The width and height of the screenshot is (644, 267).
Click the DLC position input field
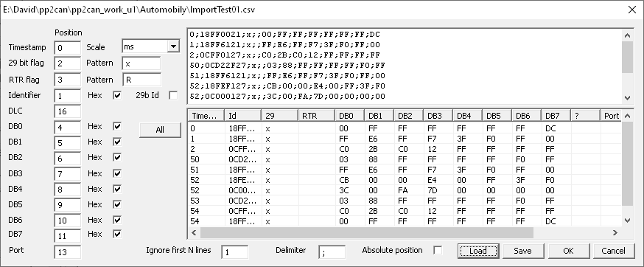pos(67,111)
